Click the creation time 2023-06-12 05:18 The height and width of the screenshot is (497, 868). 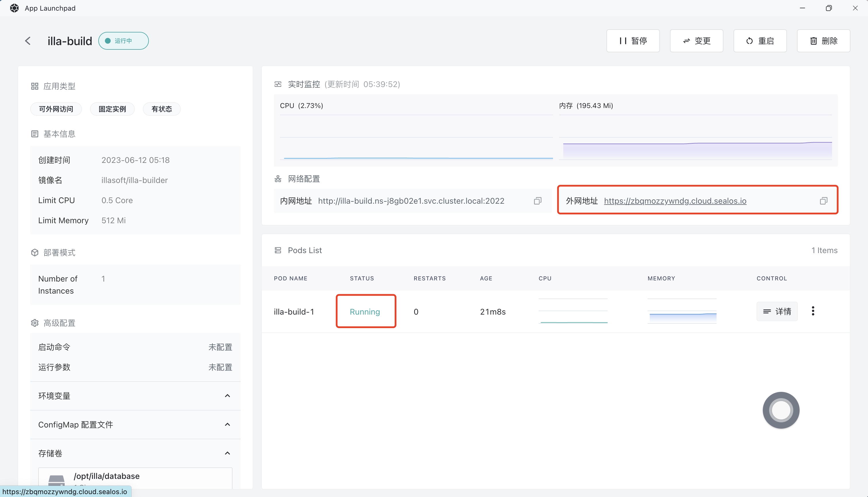136,160
